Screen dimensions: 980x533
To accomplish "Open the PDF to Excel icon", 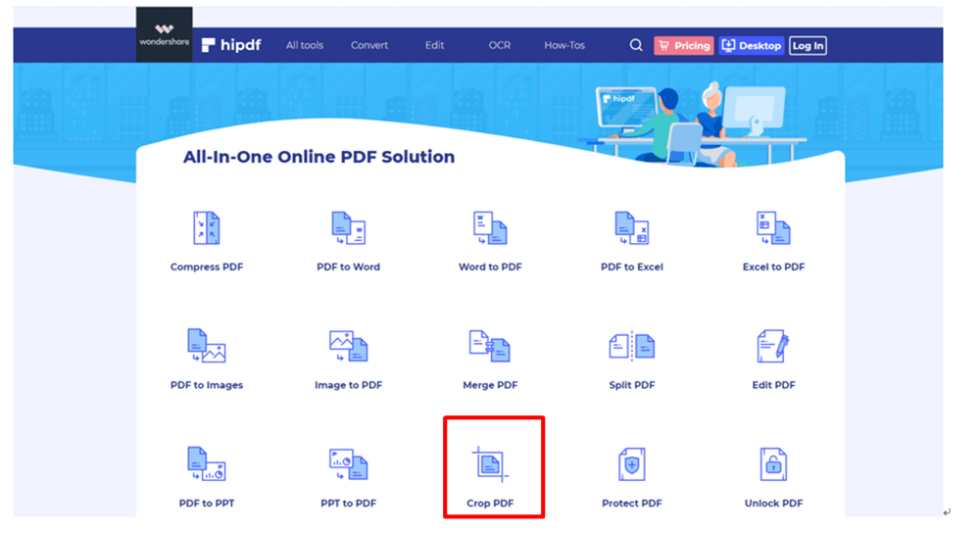I will tap(631, 228).
